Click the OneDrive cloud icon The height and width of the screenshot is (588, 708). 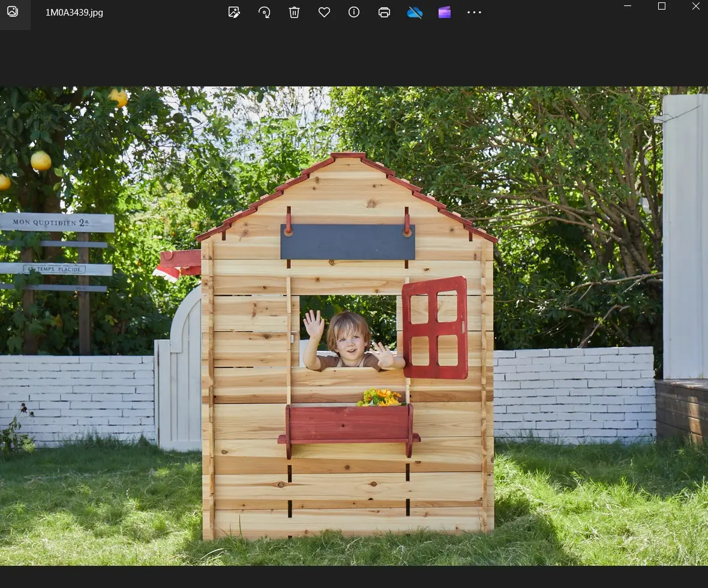pos(415,12)
